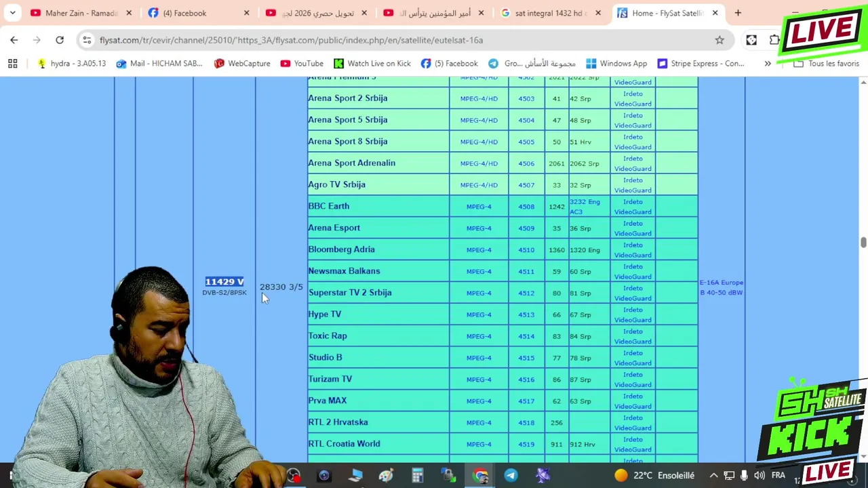Click MPEG-4/HD in Arena Sport 8 Srbija row

tap(479, 142)
